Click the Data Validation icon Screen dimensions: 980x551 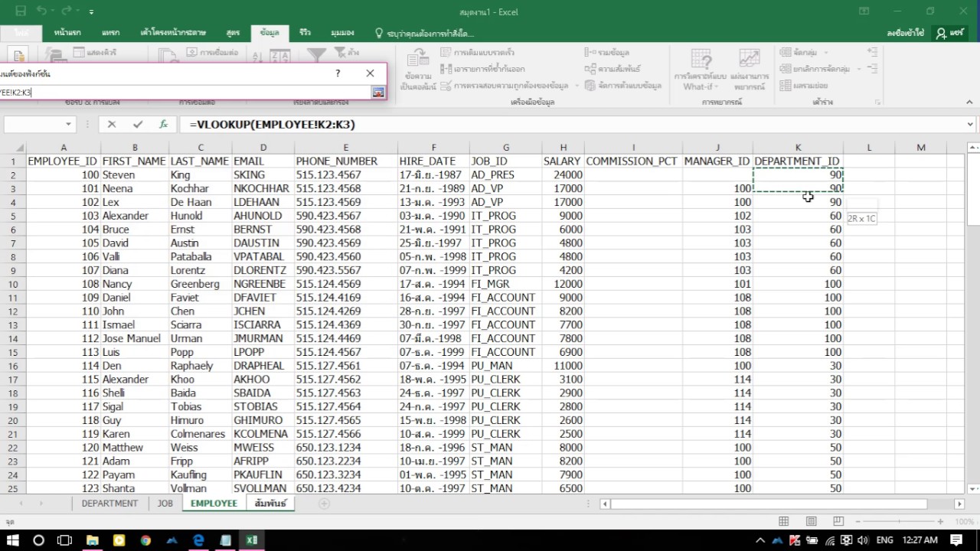(446, 86)
